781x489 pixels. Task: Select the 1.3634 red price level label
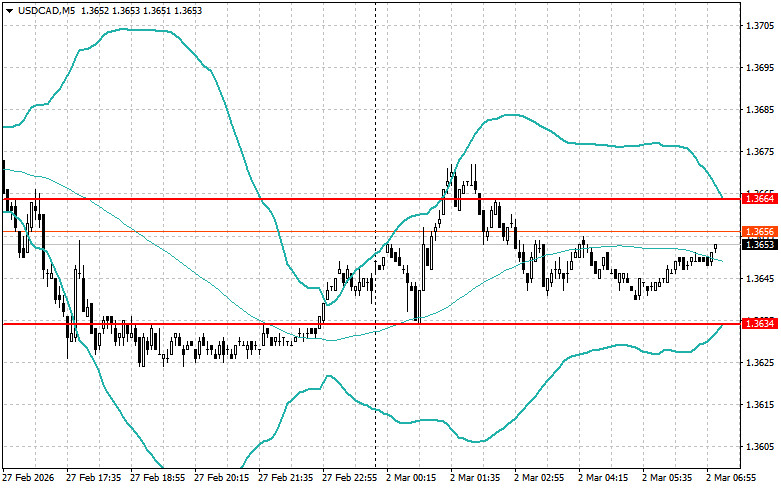coord(760,324)
